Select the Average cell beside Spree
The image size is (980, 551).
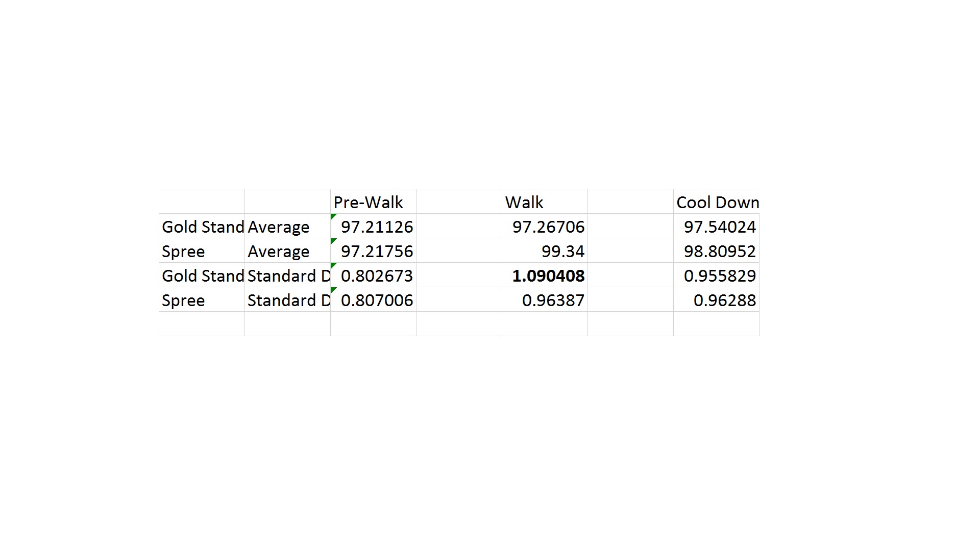(287, 251)
